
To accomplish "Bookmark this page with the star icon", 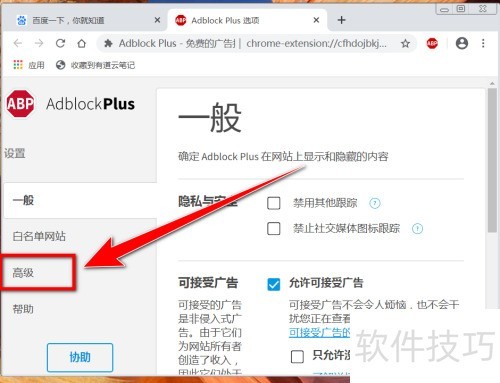I will (405, 43).
